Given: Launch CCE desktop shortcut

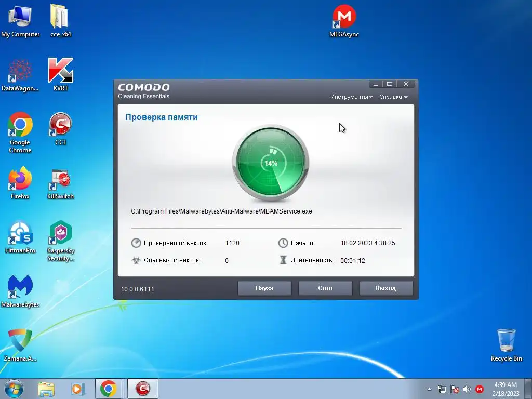Looking at the screenshot, I should point(60,129).
